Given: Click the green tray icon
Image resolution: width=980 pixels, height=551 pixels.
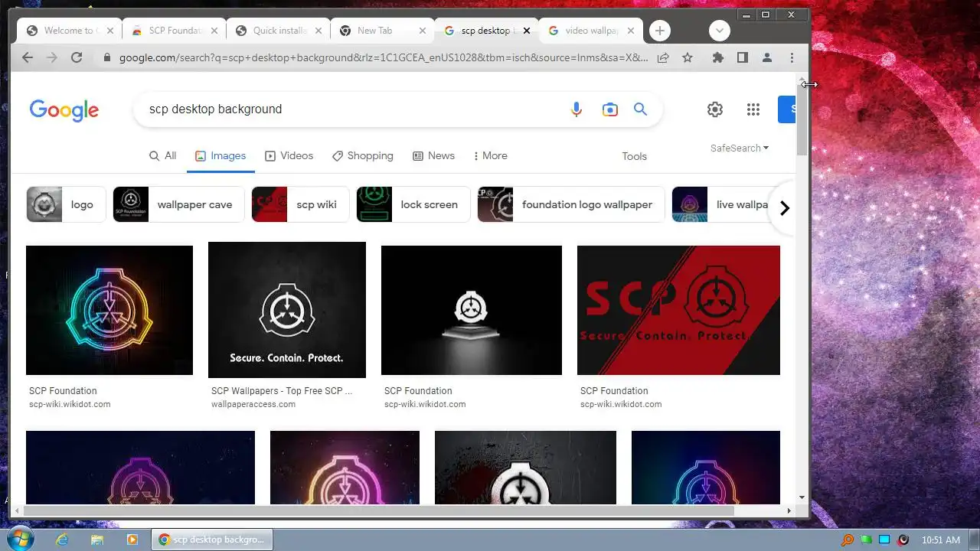Looking at the screenshot, I should pos(866,540).
